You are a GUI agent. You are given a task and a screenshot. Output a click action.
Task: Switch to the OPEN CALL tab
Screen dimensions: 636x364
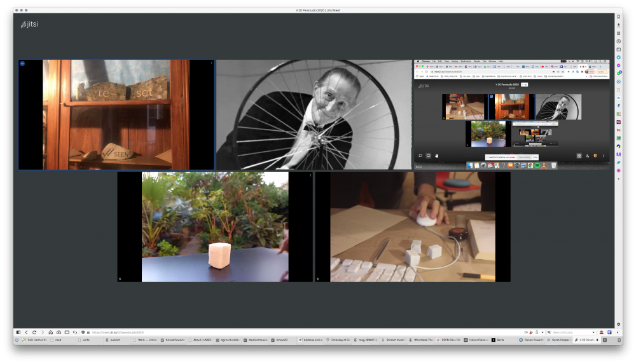pos(450,340)
